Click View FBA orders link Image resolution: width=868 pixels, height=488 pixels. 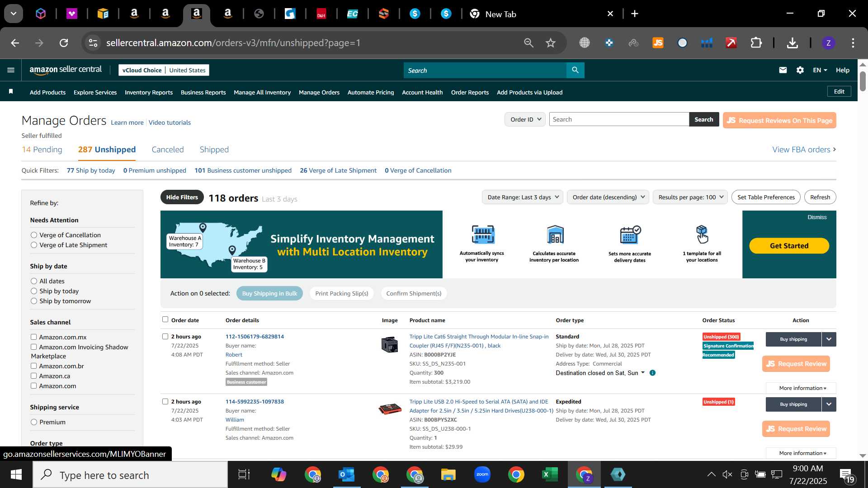coord(804,150)
